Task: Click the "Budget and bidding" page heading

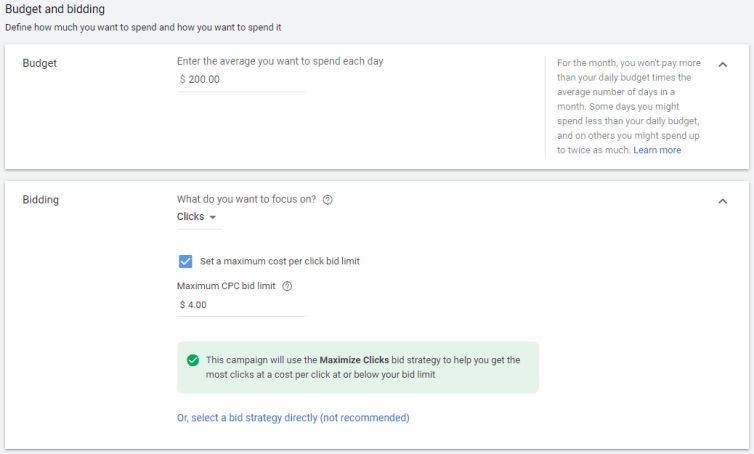Action: (55, 9)
